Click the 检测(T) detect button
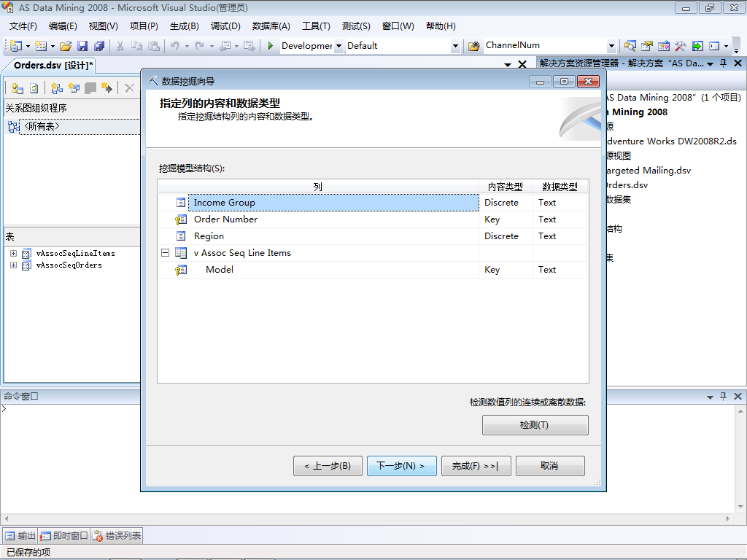Image resolution: width=747 pixels, height=560 pixels. pos(535,425)
